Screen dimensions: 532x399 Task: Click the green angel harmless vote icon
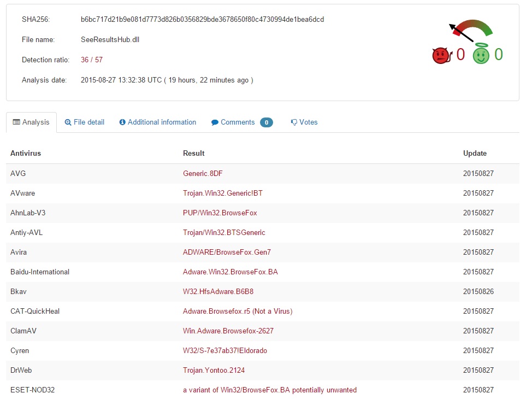tap(481, 54)
